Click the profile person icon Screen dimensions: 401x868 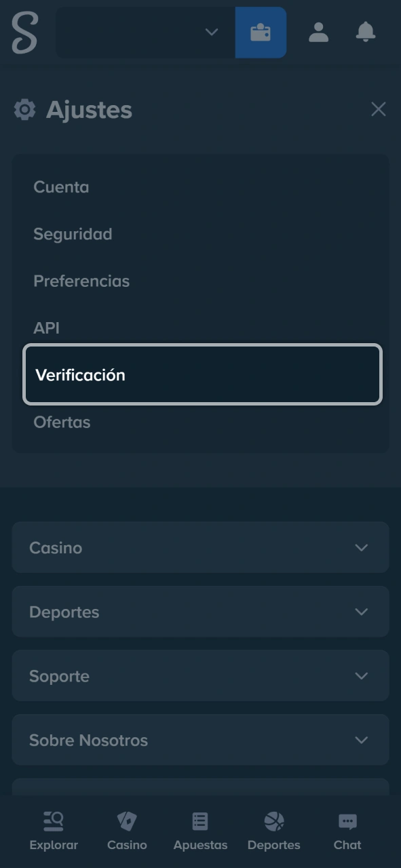point(318,32)
